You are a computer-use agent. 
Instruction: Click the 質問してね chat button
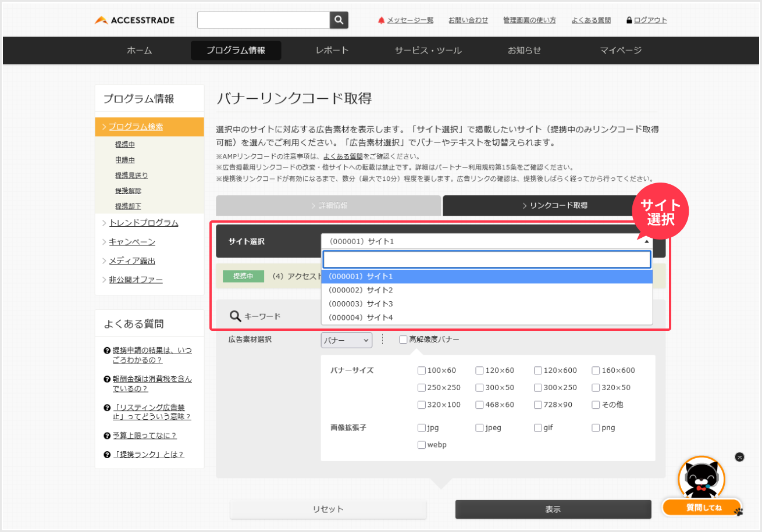(x=703, y=508)
